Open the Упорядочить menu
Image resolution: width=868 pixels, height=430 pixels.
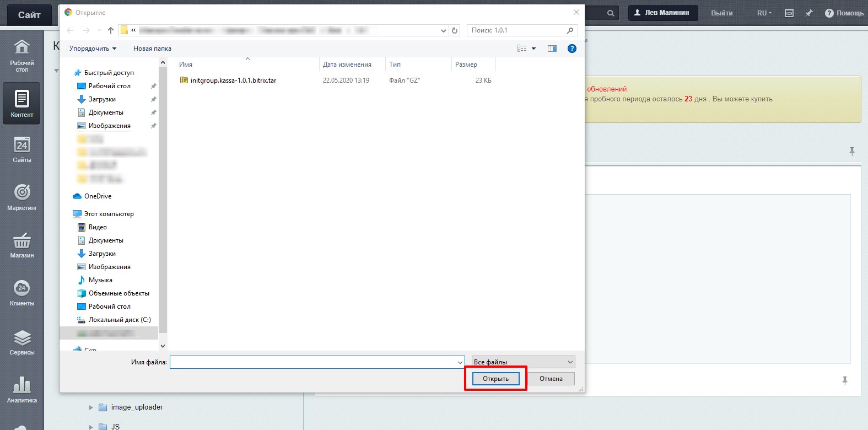click(93, 49)
